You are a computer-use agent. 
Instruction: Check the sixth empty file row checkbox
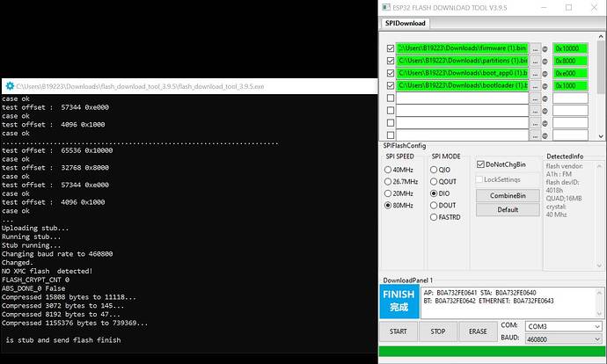tap(391, 110)
